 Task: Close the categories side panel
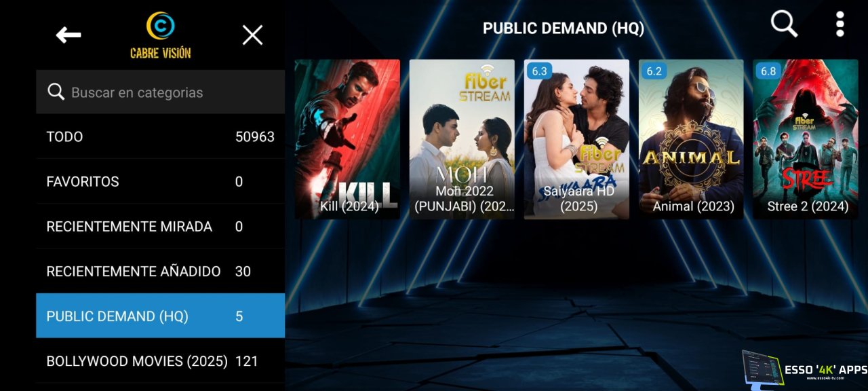pyautogui.click(x=252, y=35)
